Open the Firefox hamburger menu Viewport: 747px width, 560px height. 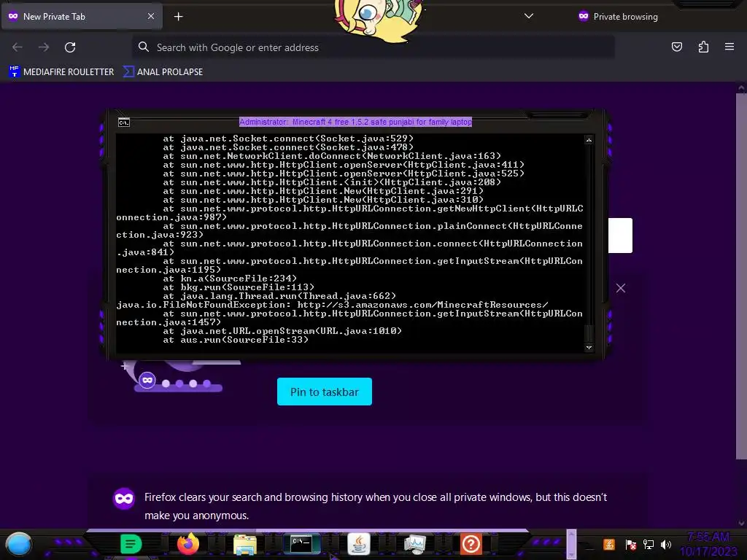(x=729, y=47)
